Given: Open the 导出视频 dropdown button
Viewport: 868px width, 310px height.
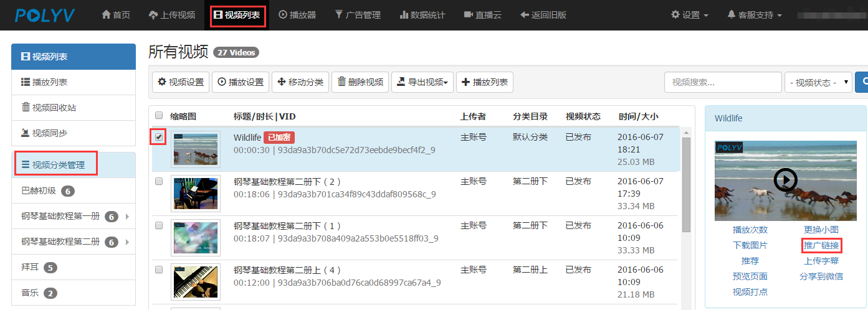Looking at the screenshot, I should click(x=422, y=82).
